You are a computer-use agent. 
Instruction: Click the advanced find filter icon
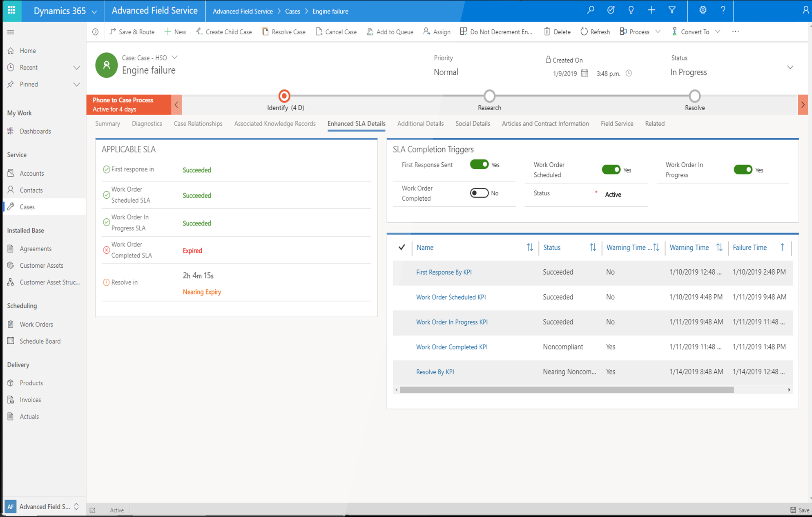pos(672,11)
